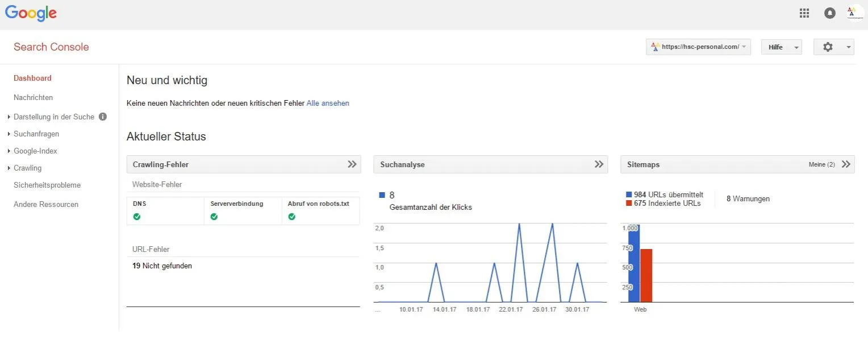The height and width of the screenshot is (348, 868).
Task: Click the 22.01.17 axis date
Action: (511, 309)
